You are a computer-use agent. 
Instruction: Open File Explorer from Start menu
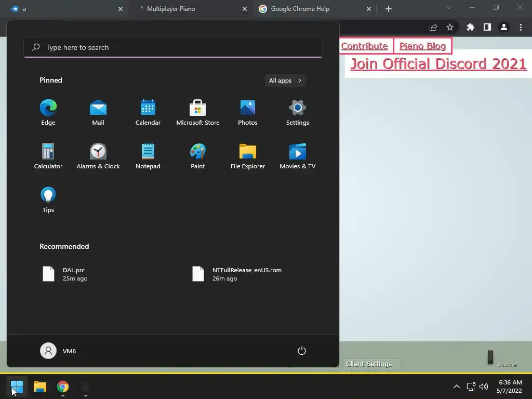[248, 156]
